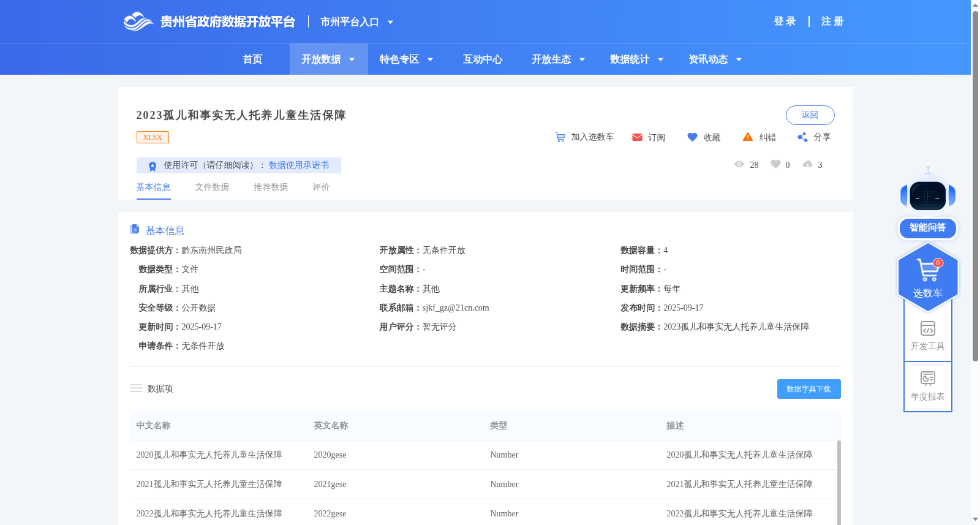Click the 数据字典下载 button

[x=809, y=389]
